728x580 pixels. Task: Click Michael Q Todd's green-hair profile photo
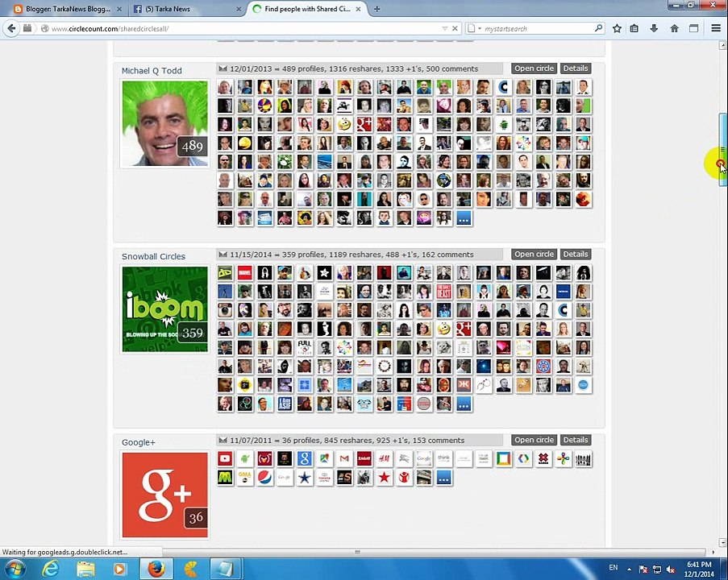coord(164,123)
